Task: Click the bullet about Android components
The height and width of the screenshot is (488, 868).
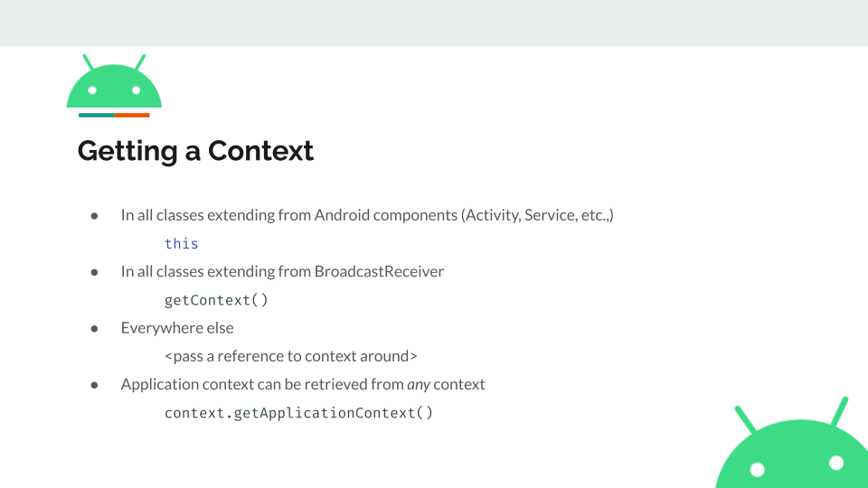Action: (x=367, y=215)
